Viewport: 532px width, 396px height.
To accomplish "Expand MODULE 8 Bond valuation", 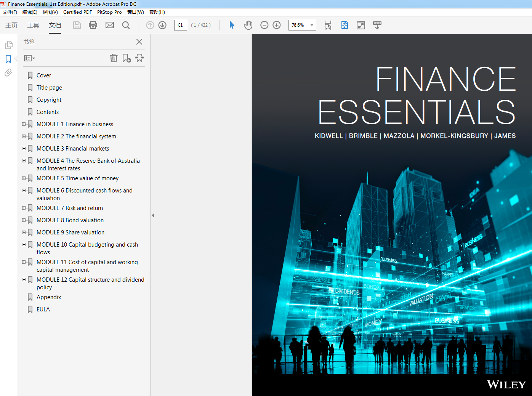I will pyautogui.click(x=24, y=220).
